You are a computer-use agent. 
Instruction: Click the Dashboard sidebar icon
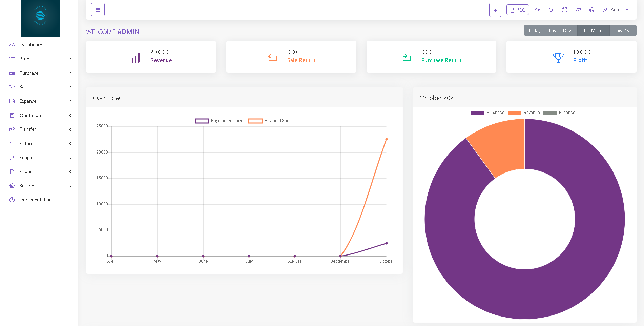click(x=12, y=45)
